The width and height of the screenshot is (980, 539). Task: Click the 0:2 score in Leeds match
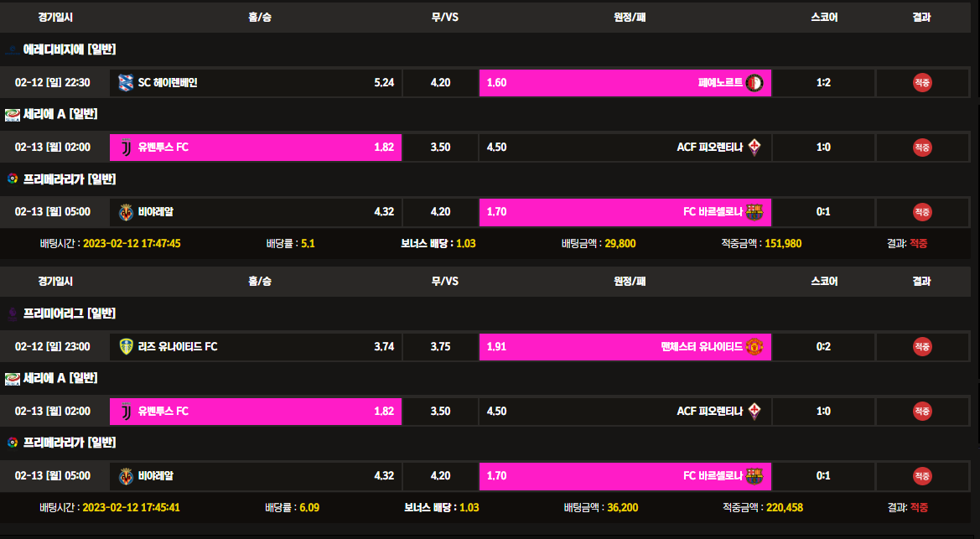823,346
